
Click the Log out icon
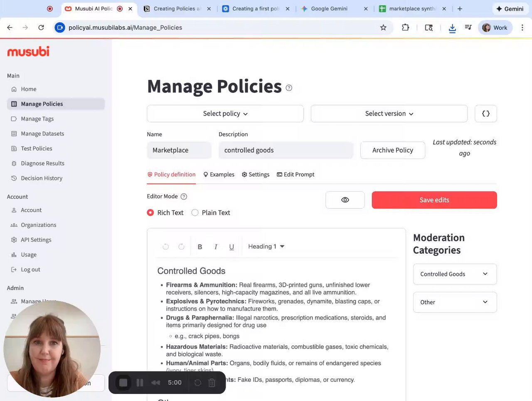pos(14,270)
